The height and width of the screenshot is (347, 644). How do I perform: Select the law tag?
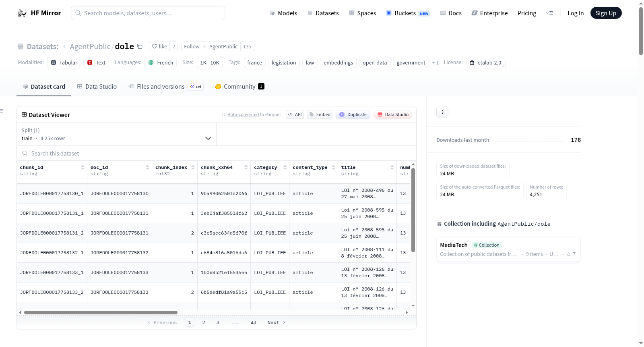310,62
